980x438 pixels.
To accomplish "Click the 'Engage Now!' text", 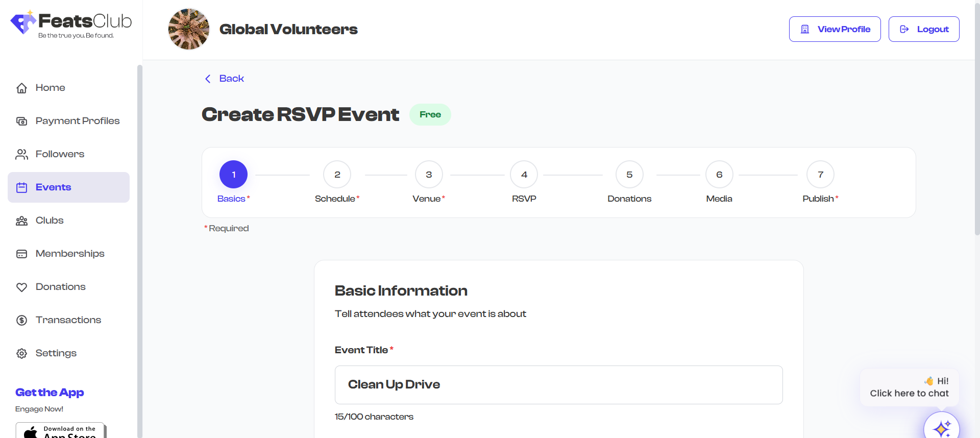I will point(39,409).
